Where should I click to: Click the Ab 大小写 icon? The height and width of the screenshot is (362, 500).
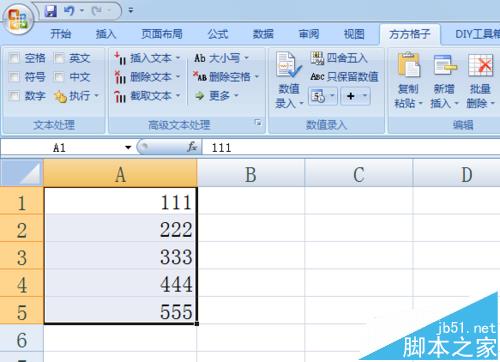tap(200, 58)
